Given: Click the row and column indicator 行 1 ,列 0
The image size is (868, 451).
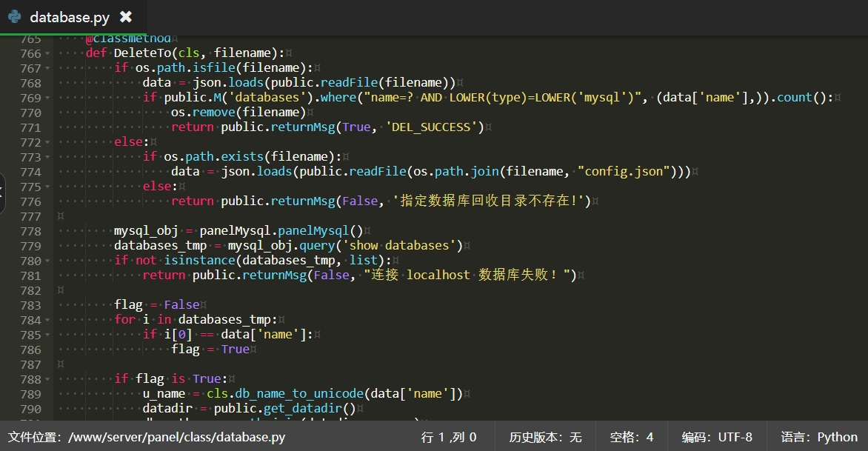Looking at the screenshot, I should pyautogui.click(x=449, y=437).
